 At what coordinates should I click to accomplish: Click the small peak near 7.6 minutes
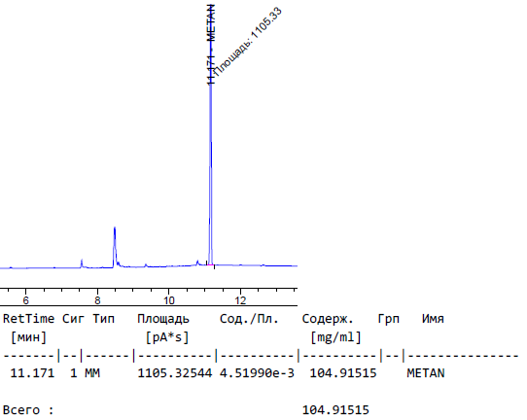(82, 261)
